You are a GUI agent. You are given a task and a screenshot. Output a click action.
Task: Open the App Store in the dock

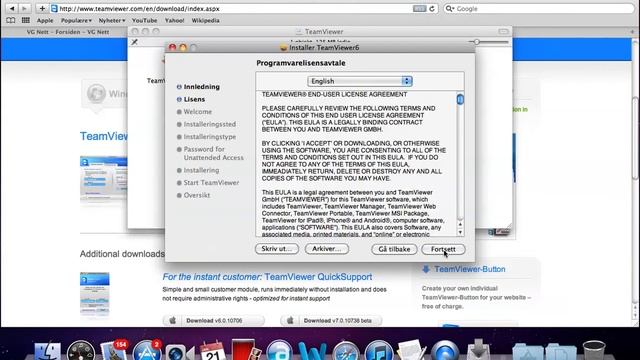[146, 350]
